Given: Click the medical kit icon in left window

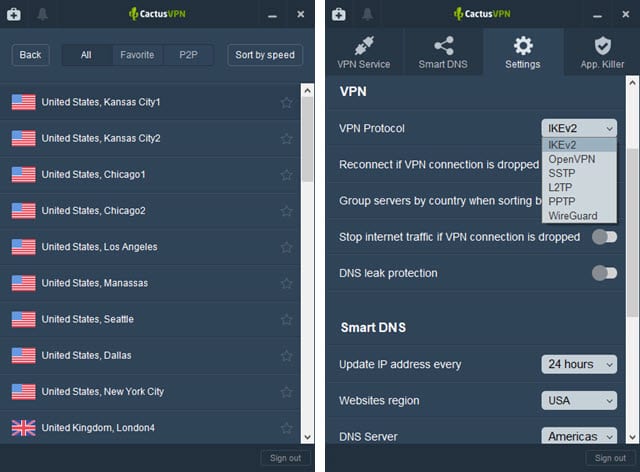Looking at the screenshot, I should (x=15, y=15).
